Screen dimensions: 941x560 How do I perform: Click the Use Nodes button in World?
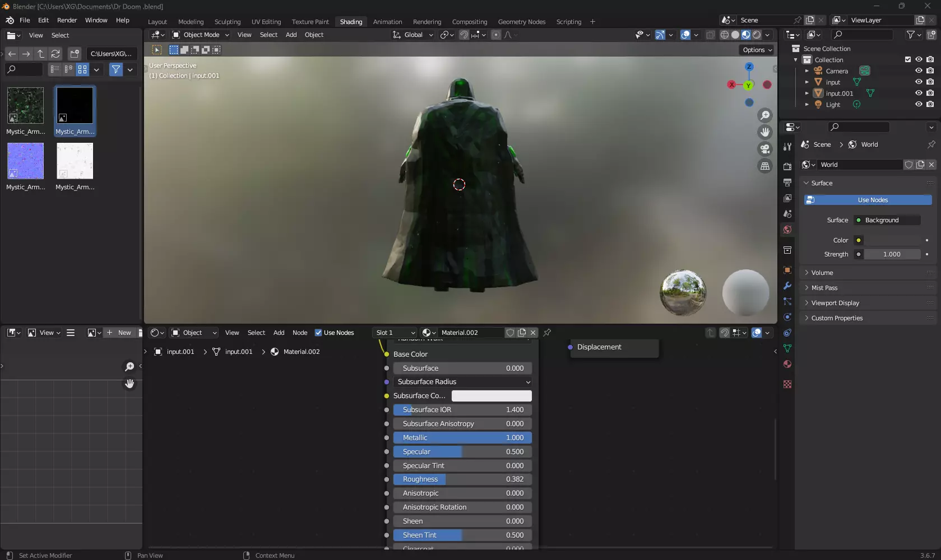pyautogui.click(x=868, y=200)
